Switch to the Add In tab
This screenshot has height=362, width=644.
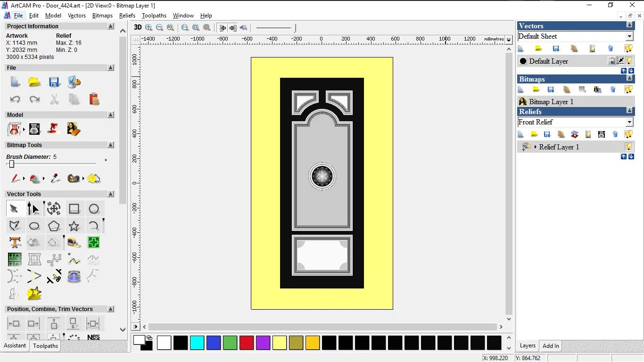[550, 346]
